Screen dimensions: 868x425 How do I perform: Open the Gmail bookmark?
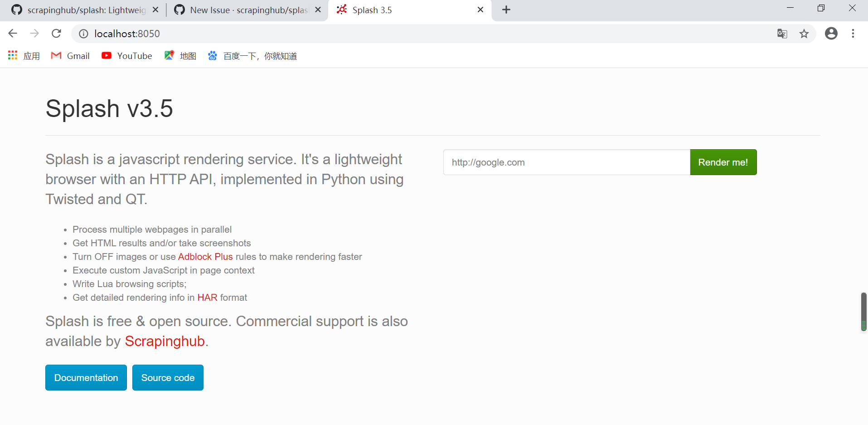[70, 55]
